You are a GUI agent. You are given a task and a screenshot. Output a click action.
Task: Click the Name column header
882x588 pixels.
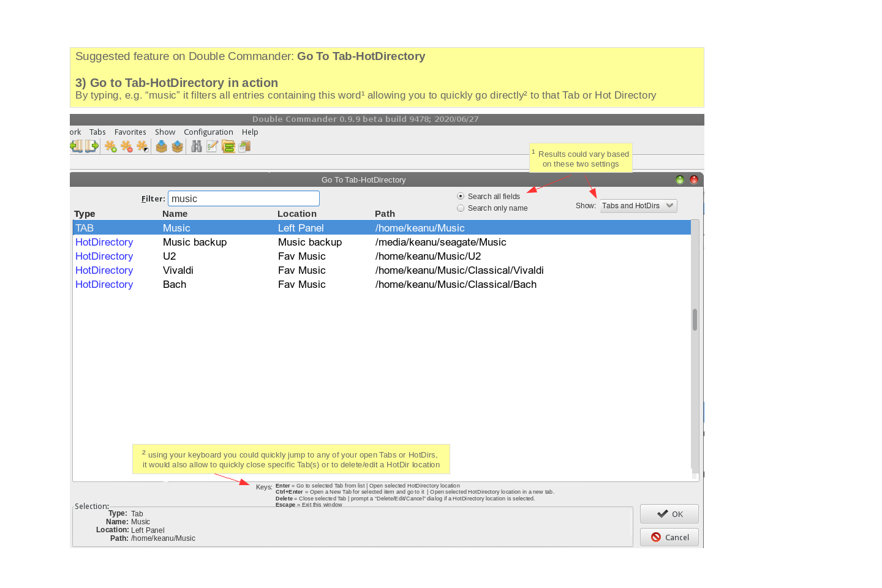175,214
